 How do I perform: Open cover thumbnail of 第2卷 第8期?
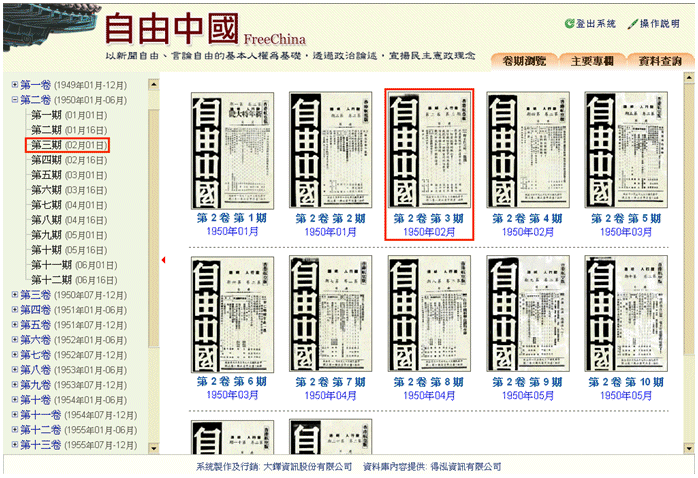coord(428,314)
